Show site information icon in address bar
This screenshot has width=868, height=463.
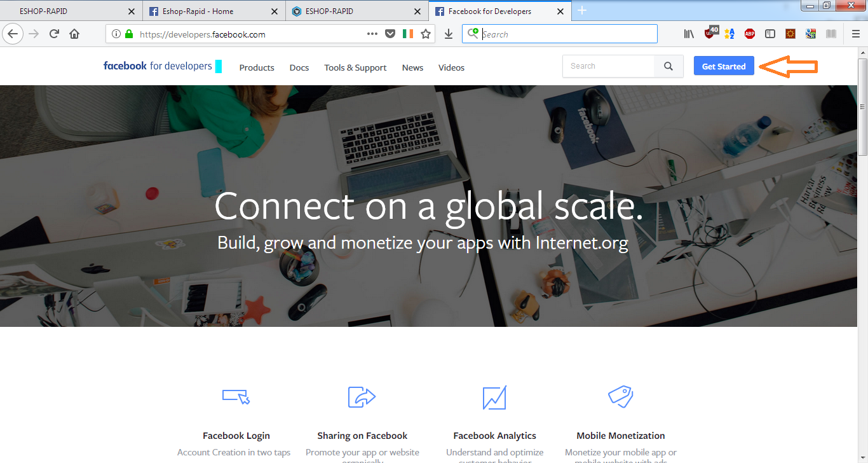pos(116,34)
